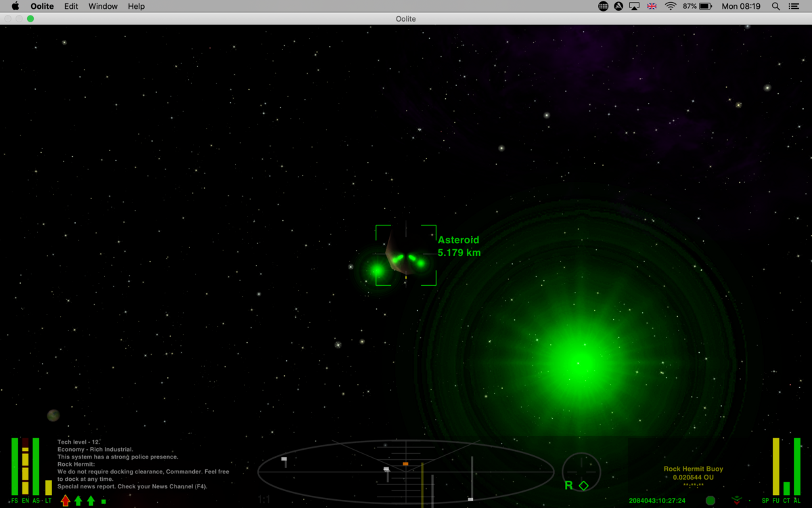Open the Spotlight search magnifier

pos(775,5)
